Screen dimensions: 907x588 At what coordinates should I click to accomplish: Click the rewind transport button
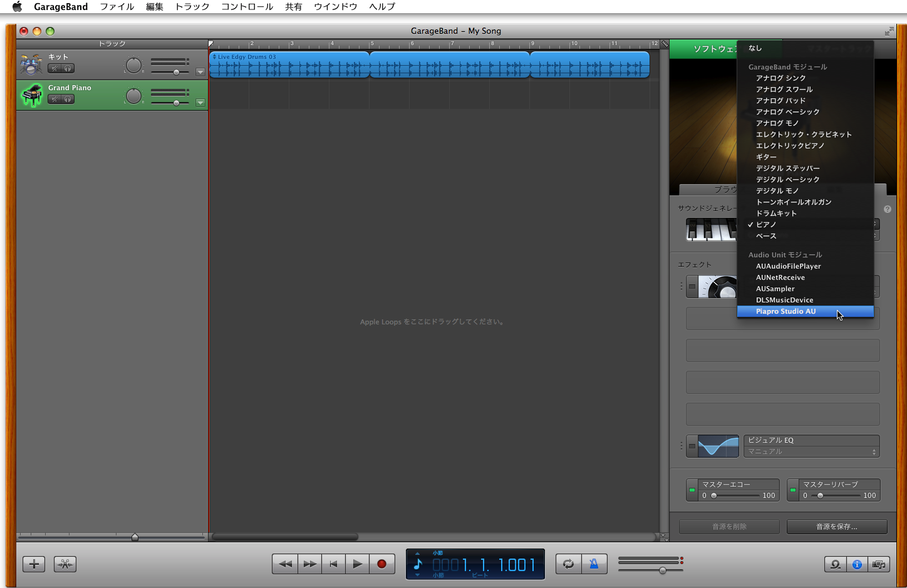285,564
